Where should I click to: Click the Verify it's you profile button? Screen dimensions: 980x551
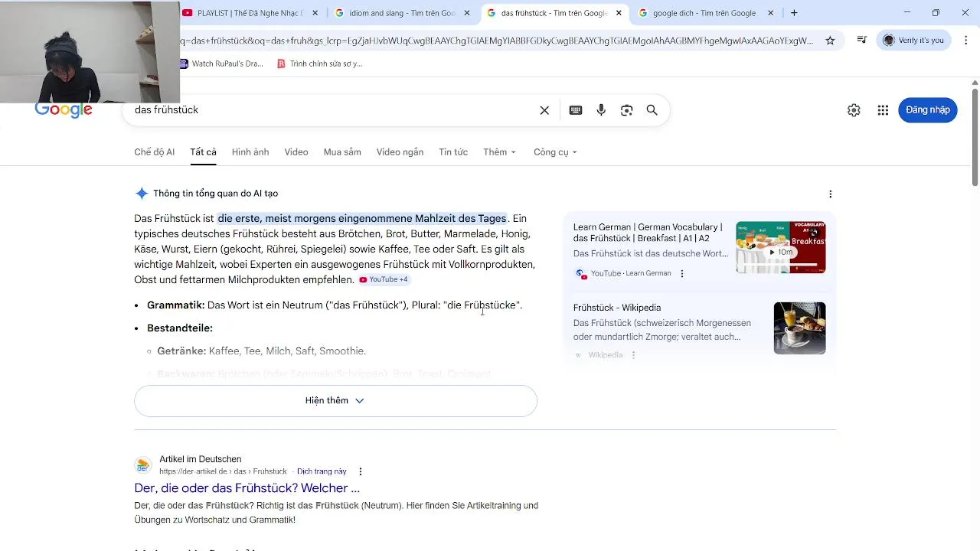913,41
